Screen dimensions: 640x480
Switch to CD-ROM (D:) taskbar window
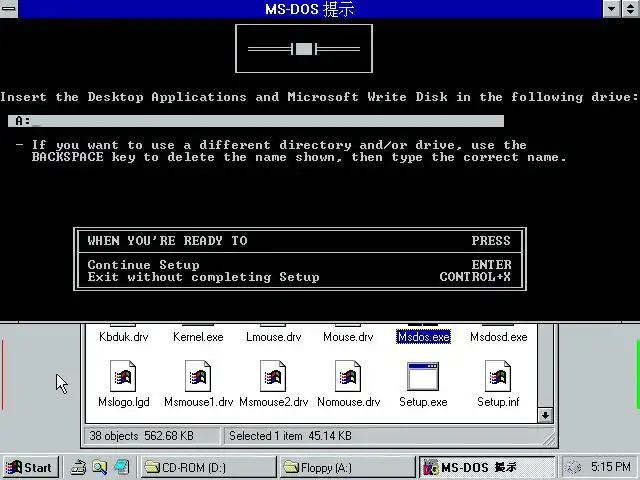209,467
